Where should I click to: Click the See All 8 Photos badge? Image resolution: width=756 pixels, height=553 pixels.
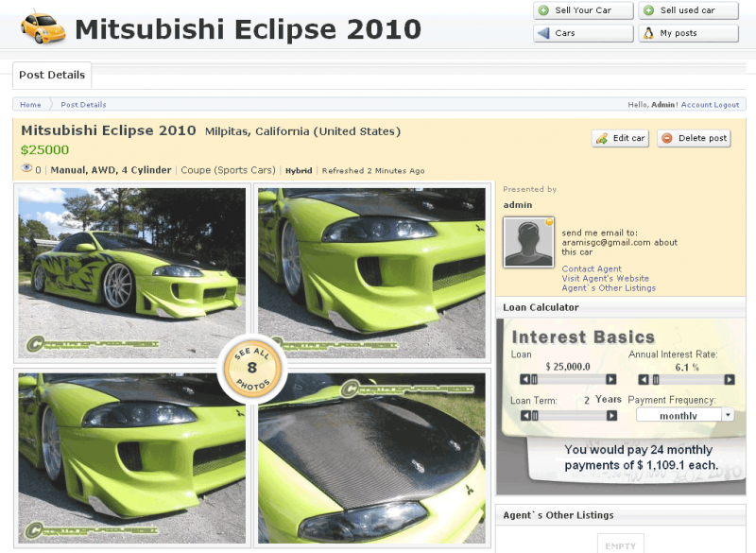[252, 369]
